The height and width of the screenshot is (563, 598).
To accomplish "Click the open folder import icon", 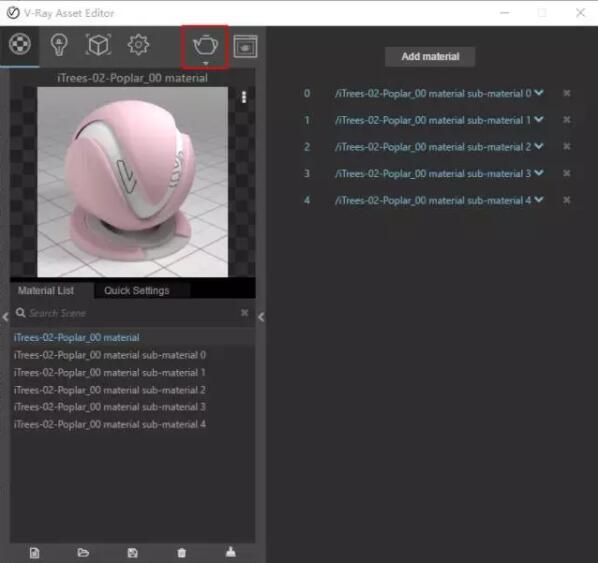I will click(x=83, y=552).
